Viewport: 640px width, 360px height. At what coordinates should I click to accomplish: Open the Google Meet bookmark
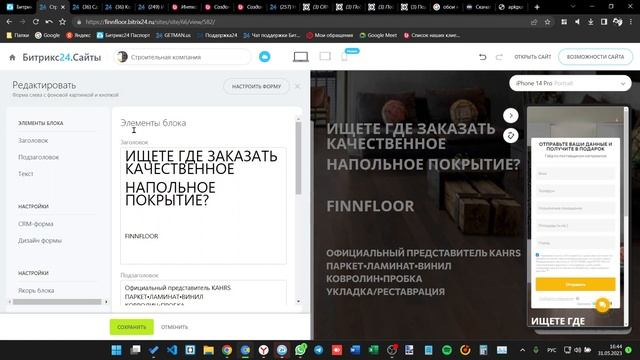tap(378, 36)
